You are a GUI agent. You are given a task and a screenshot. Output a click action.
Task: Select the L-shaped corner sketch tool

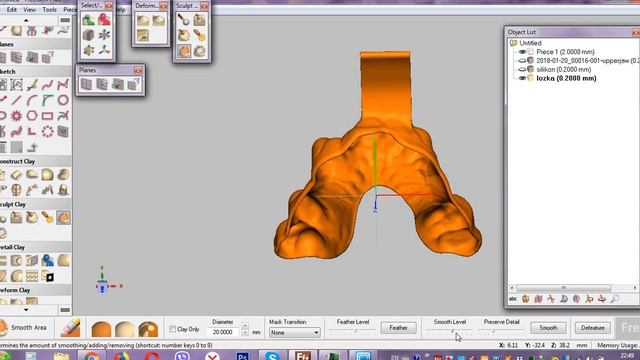(x=32, y=131)
